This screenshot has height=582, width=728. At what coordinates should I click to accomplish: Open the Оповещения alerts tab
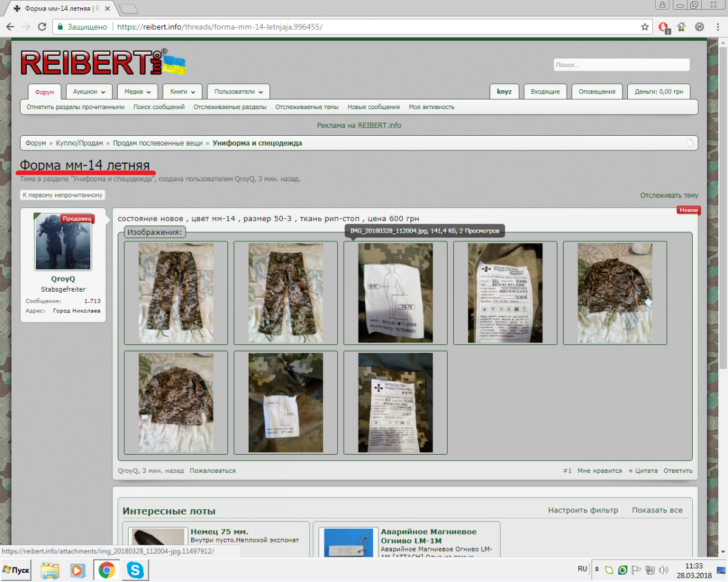point(597,92)
